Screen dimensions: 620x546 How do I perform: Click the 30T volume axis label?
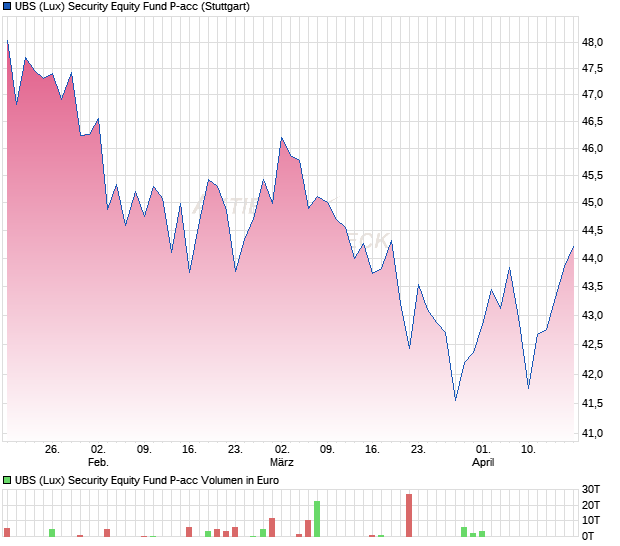(x=591, y=489)
